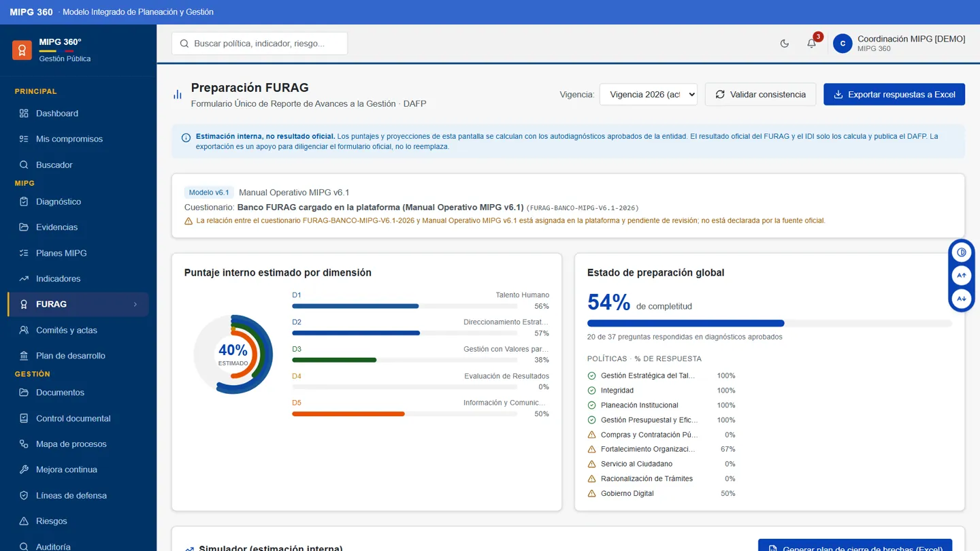
Task: Click the Evidencias folder icon
Action: tap(24, 227)
